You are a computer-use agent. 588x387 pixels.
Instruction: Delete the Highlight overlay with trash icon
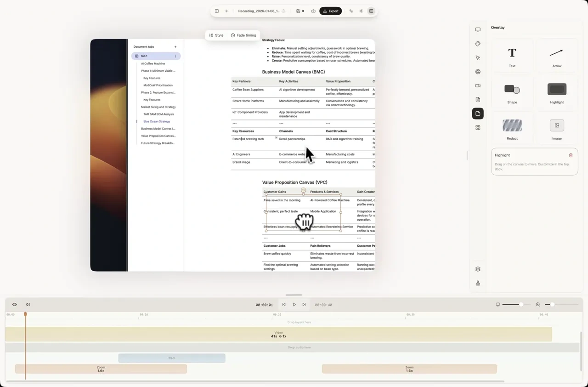(x=571, y=155)
